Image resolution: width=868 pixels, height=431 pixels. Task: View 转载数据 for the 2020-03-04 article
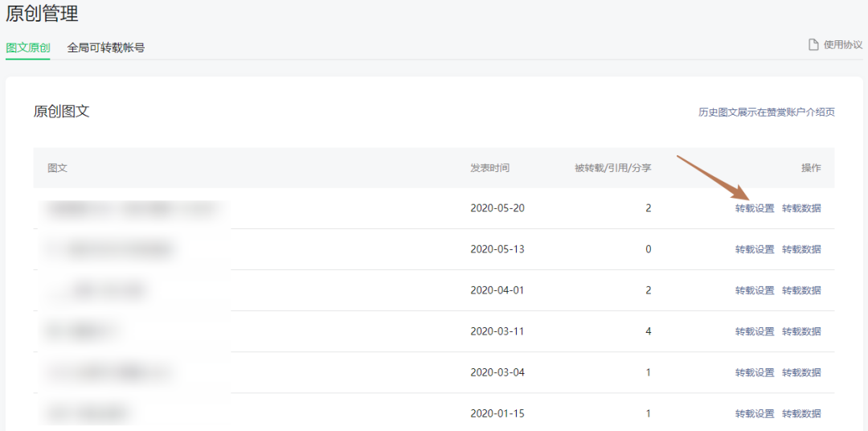tap(801, 372)
